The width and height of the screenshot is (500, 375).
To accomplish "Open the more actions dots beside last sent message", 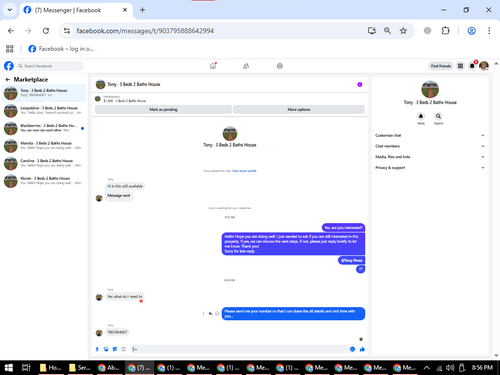I will tap(203, 313).
